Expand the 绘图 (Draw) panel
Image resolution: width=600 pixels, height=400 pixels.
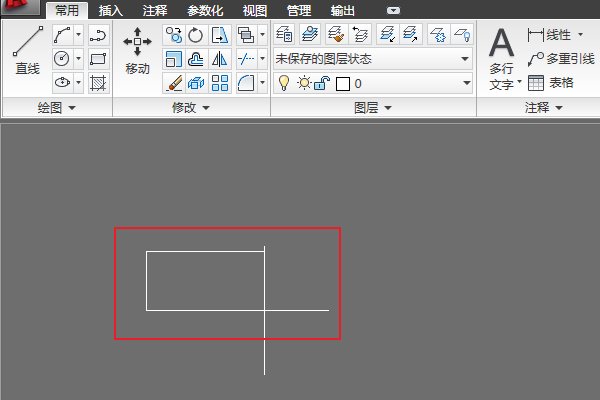[56, 108]
